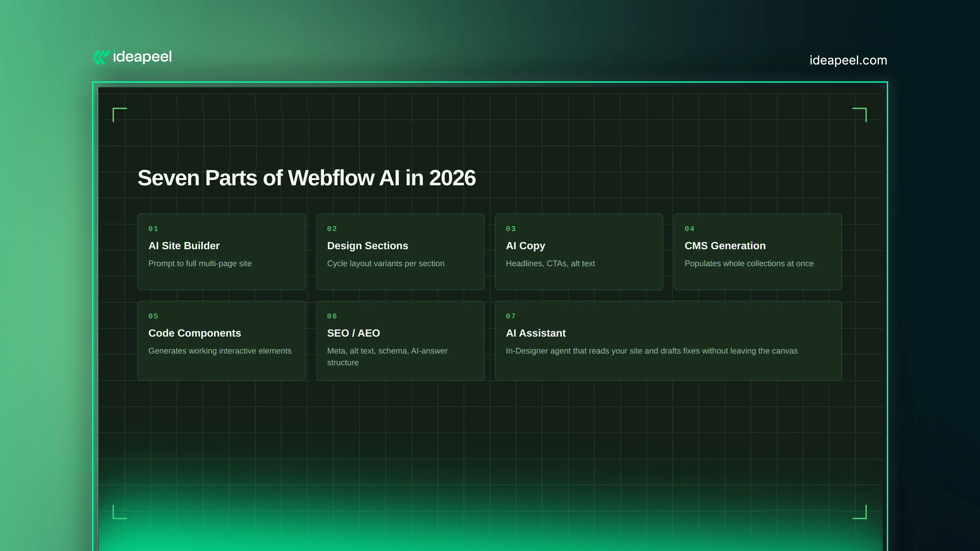Open the ideapeel.com link
980x551 pixels.
point(848,60)
